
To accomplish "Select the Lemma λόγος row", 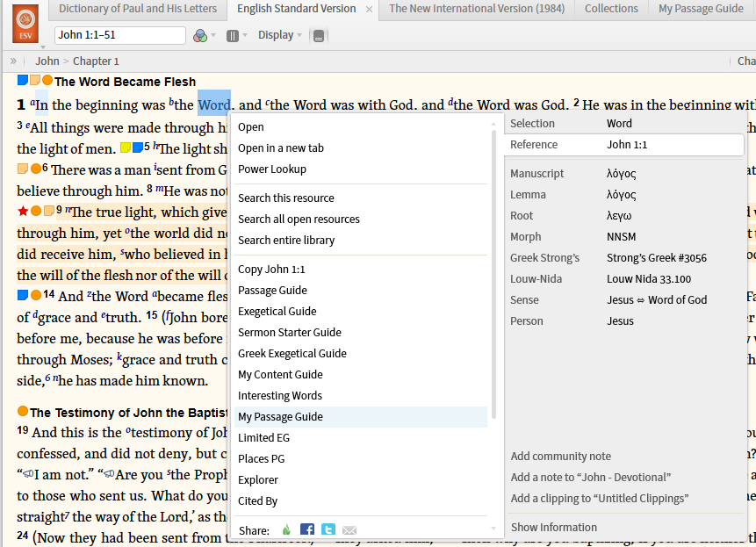I will [625, 195].
